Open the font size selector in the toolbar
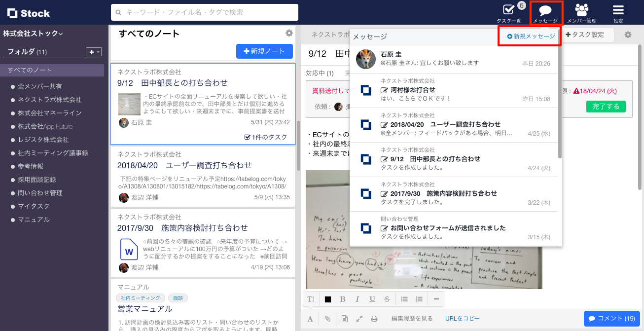Viewport: 644px width, 331px height. [311, 298]
